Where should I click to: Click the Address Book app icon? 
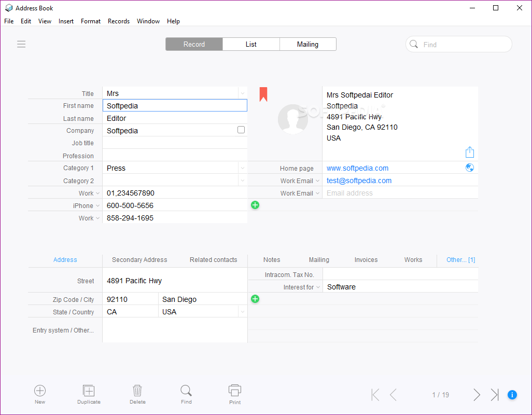coord(9,8)
